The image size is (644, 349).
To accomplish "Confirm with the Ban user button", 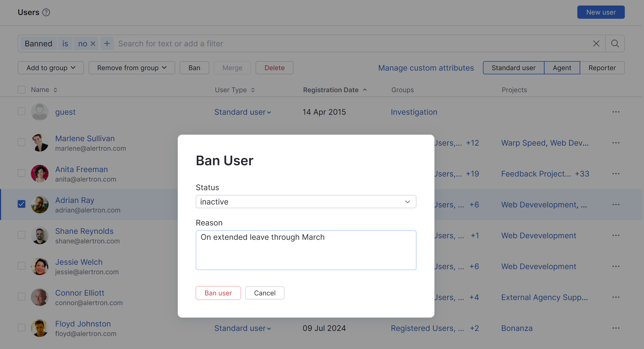I will [x=218, y=293].
